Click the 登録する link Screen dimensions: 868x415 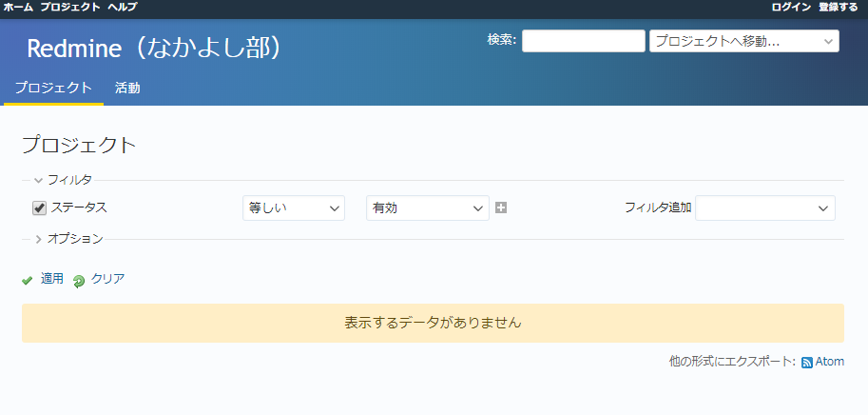(x=839, y=7)
